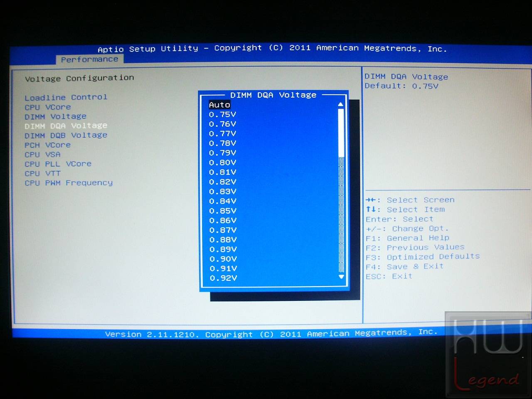Click the Default: 0.75V help text
This screenshot has width=532, height=399.
click(401, 86)
